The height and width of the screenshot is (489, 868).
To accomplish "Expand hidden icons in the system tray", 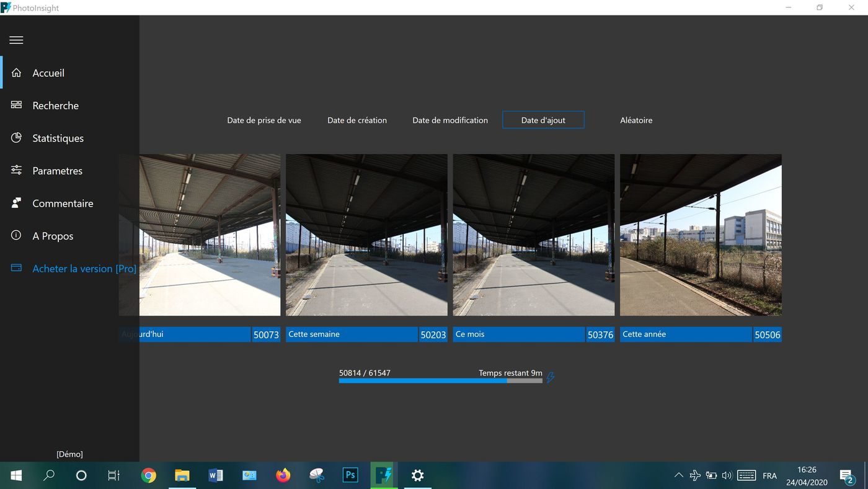I will point(678,475).
